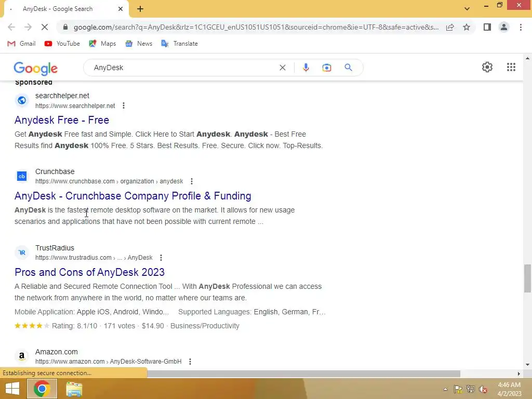Screen dimensions: 532x399
Task: Open Translate bookmark
Action: [179, 44]
